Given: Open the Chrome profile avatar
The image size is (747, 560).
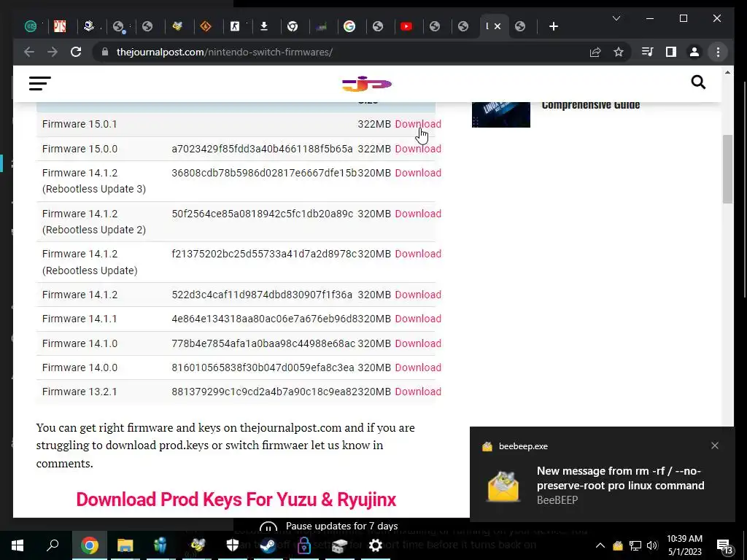Looking at the screenshot, I should tap(694, 52).
